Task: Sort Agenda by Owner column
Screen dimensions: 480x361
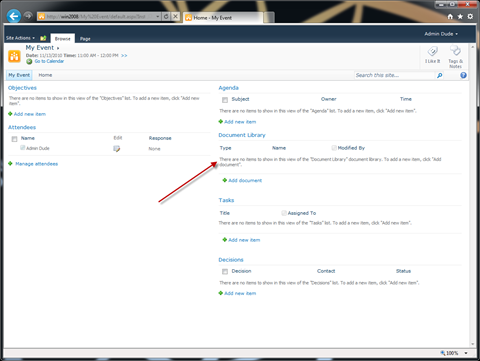Action: (329, 99)
